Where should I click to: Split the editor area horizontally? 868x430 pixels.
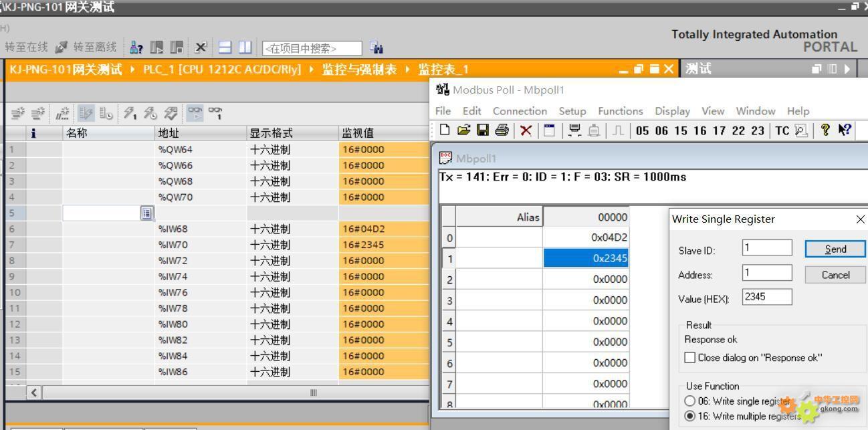[x=225, y=47]
